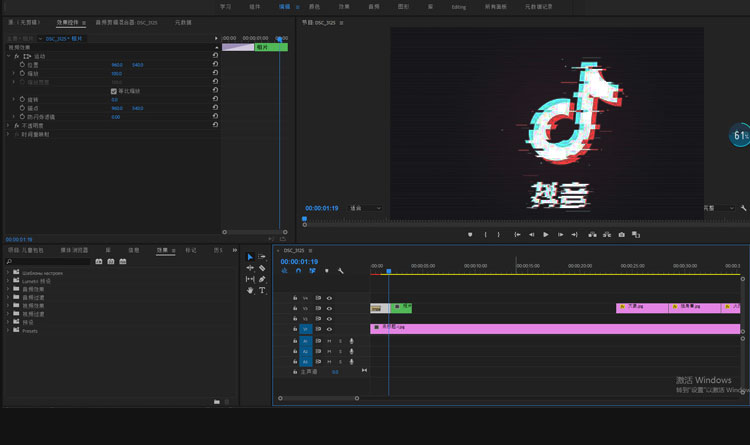Open the 元数据 panel tab
Image resolution: width=750 pixels, height=445 pixels.
click(183, 22)
